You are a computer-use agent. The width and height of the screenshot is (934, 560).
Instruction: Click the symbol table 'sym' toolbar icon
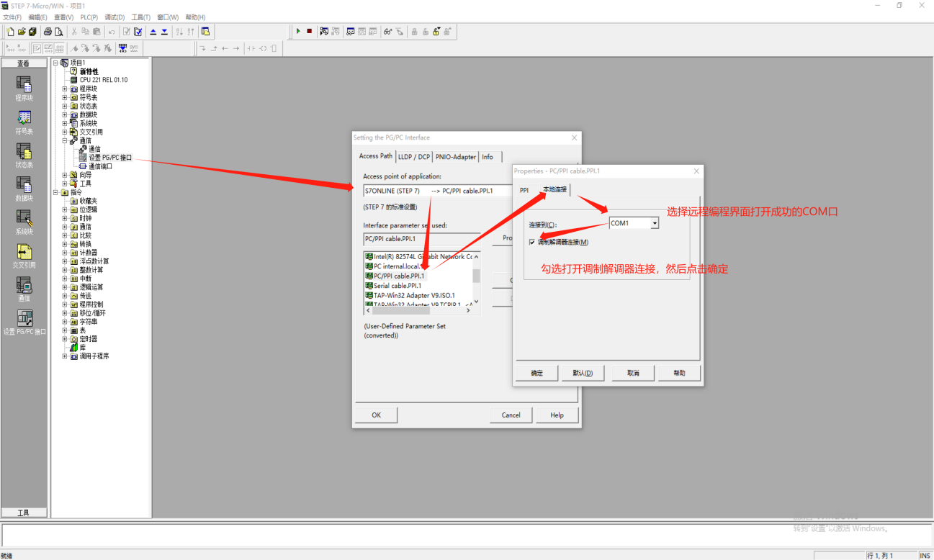coord(134,48)
